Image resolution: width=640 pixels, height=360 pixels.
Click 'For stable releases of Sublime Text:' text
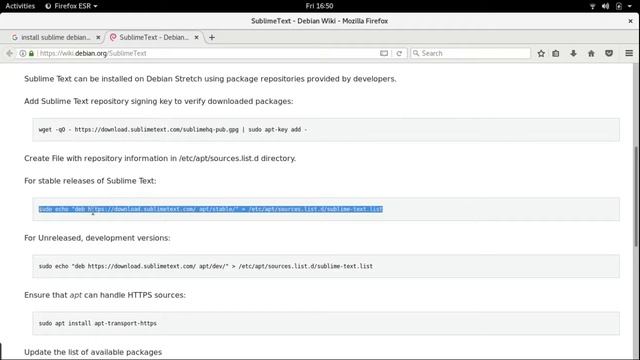90,181
